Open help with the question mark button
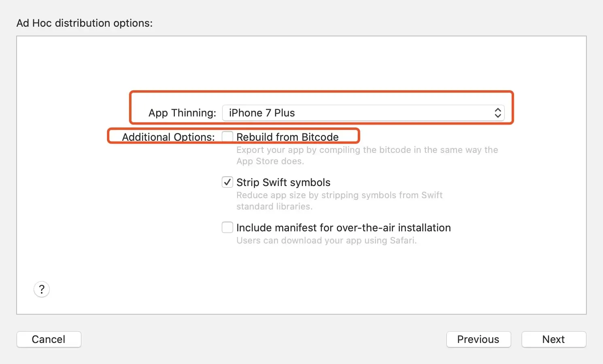The height and width of the screenshot is (364, 603). [42, 290]
